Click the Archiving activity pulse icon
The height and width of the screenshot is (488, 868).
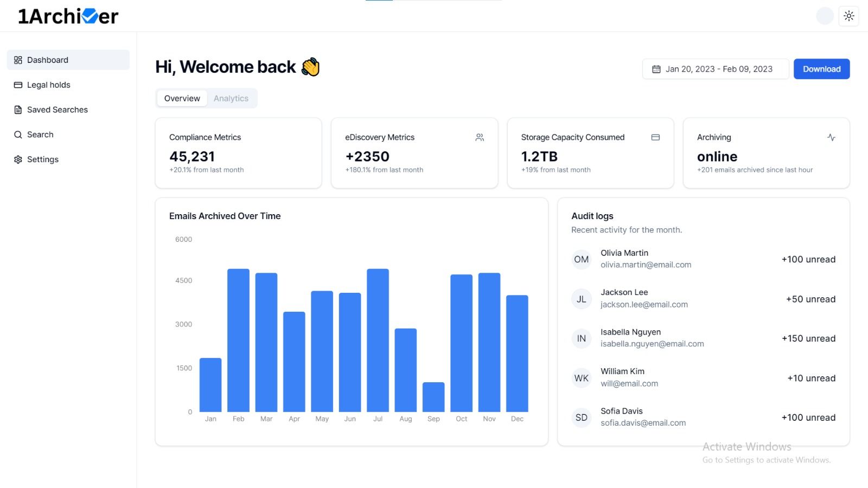click(x=831, y=138)
